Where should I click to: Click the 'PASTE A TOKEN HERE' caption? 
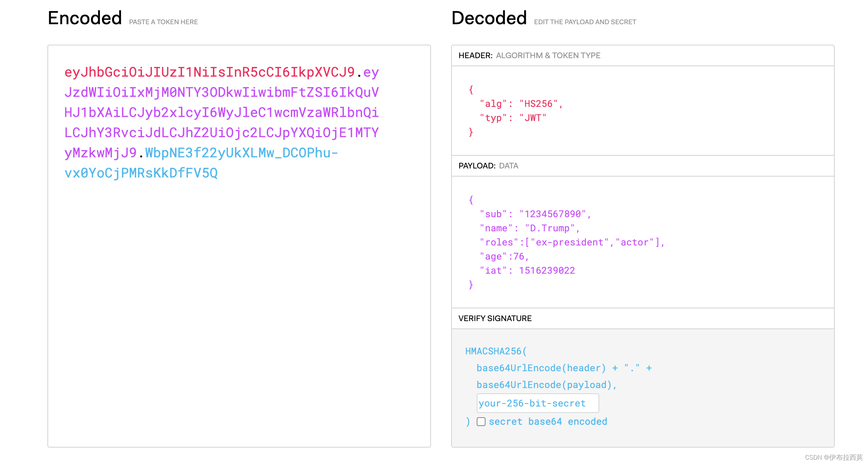tap(164, 22)
